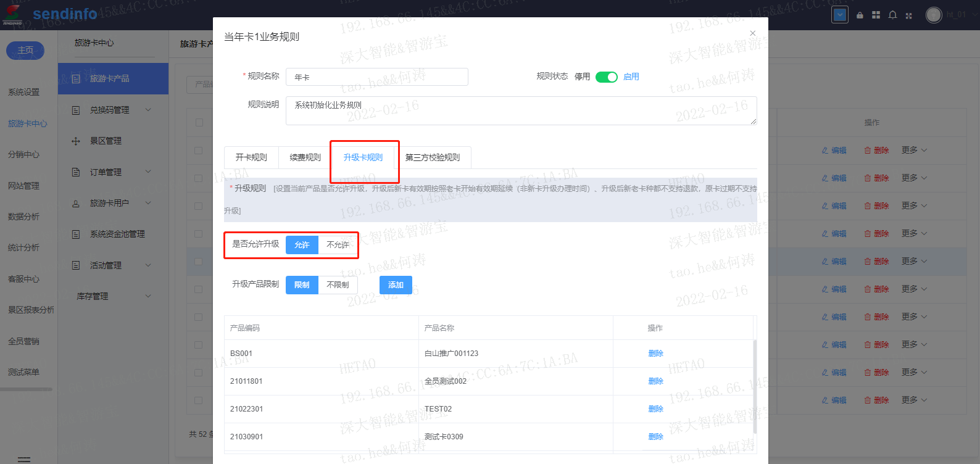
Task: Click the icon beside 活动管理
Action: tap(76, 265)
